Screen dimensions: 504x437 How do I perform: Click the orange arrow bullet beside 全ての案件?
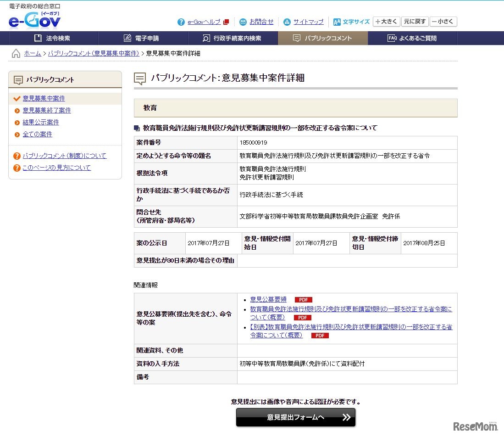tap(17, 134)
